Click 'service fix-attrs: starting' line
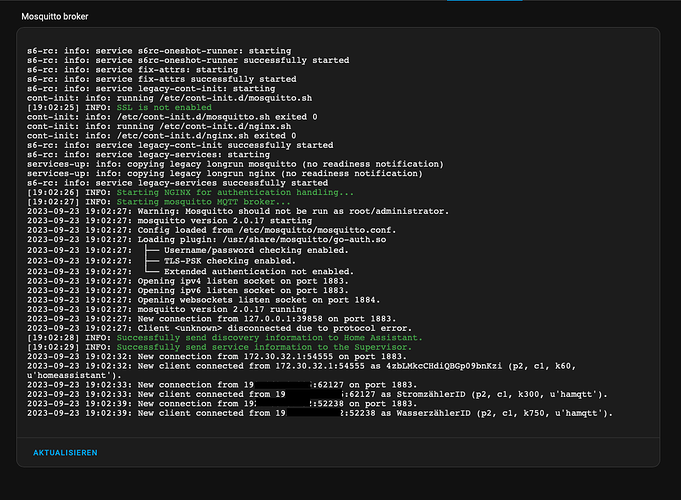 pyautogui.click(x=132, y=70)
